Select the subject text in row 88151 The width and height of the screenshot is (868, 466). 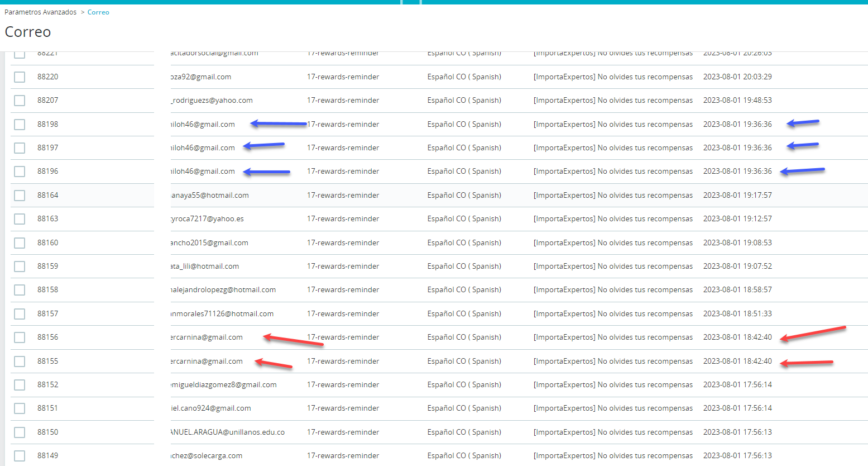tap(613, 408)
